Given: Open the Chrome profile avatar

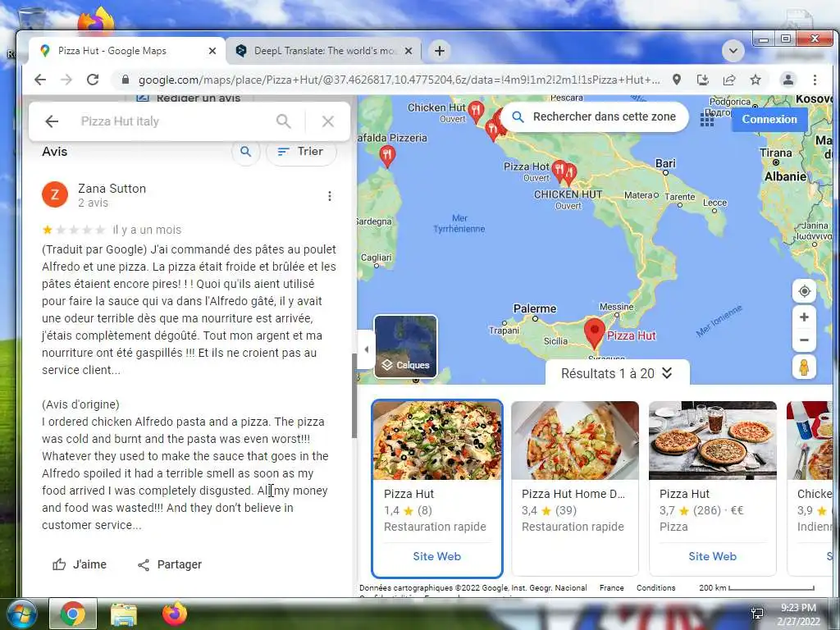Looking at the screenshot, I should point(788,80).
